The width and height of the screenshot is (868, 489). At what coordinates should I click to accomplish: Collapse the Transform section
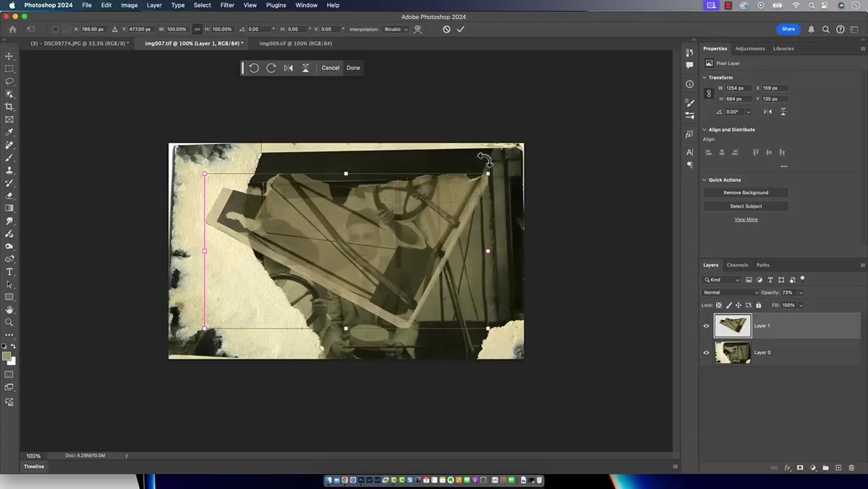pyautogui.click(x=705, y=77)
